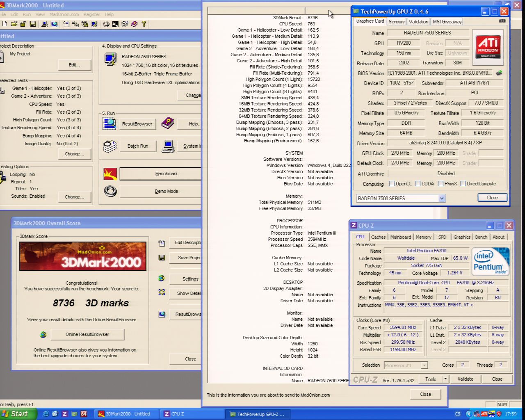The width and height of the screenshot is (525, 420).
Task: Click the stacked pages batch toolbar icon
Action: point(125,24)
